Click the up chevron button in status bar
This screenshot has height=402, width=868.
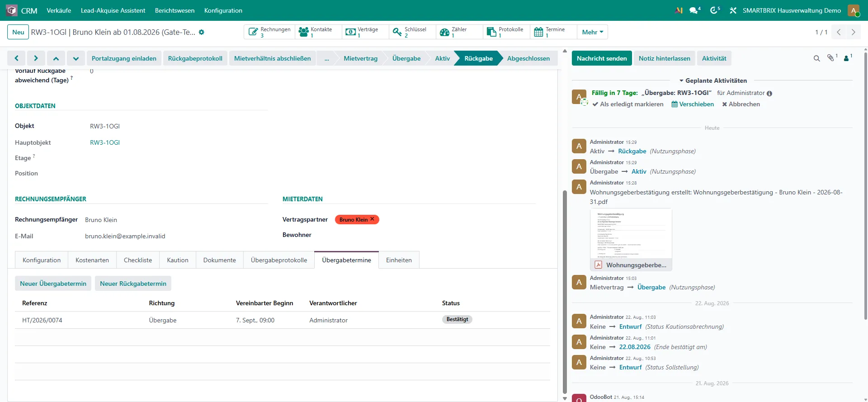56,58
